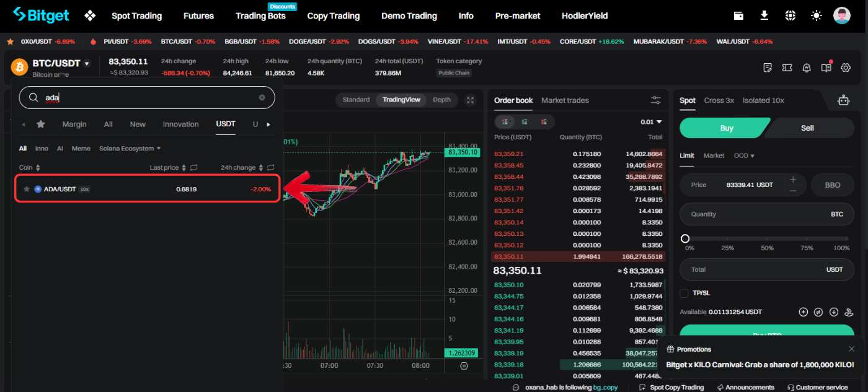The width and height of the screenshot is (868, 392).
Task: Select the Depth chart mode
Action: [x=441, y=100]
